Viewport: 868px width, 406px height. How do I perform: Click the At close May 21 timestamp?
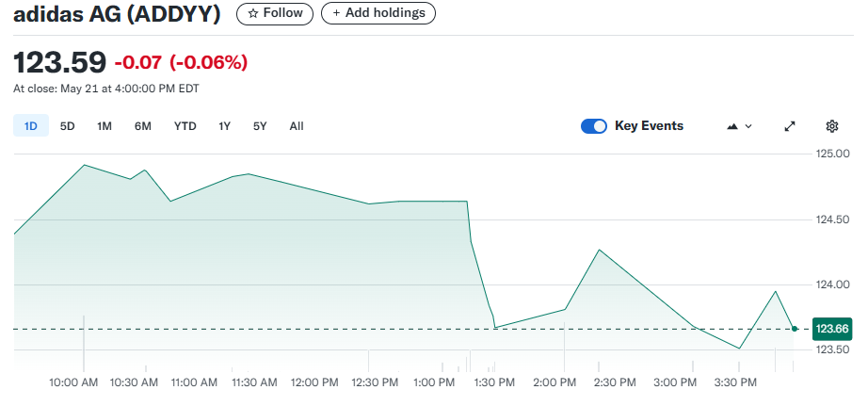point(106,89)
